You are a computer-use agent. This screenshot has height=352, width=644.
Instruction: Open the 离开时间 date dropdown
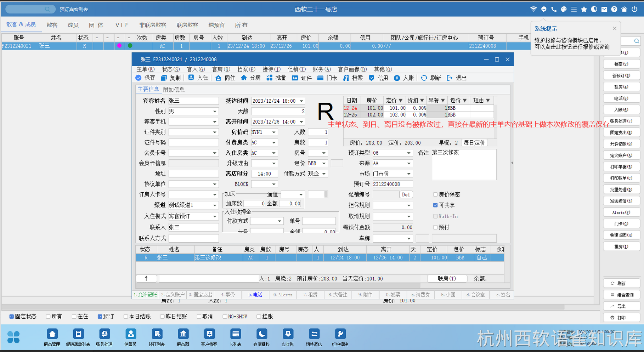point(301,122)
